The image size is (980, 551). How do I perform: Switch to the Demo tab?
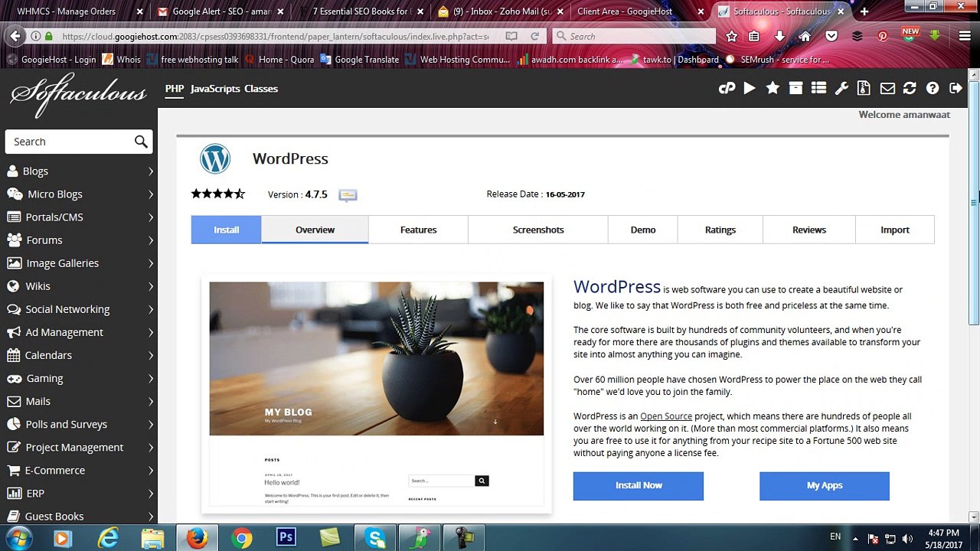(x=643, y=230)
